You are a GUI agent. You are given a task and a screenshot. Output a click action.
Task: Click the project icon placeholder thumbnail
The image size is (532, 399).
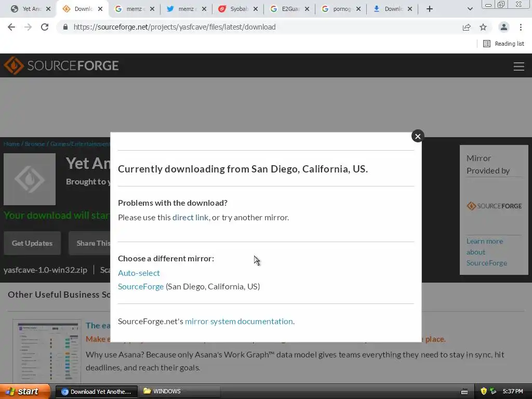[30, 179]
